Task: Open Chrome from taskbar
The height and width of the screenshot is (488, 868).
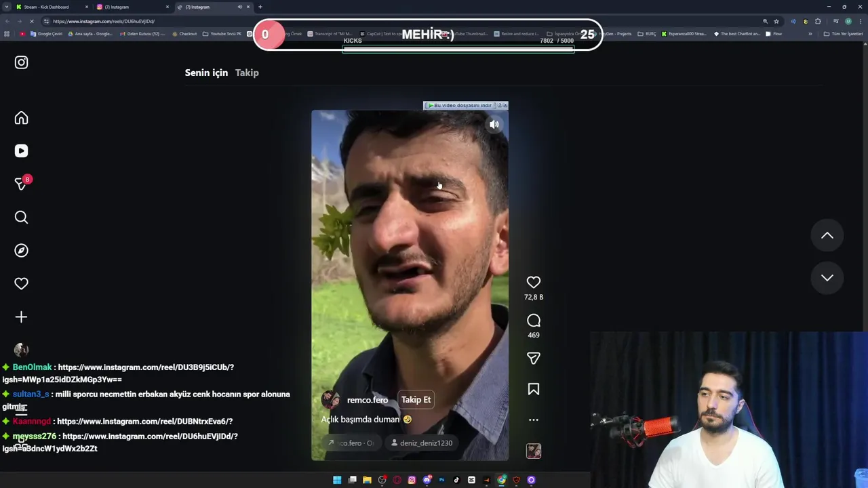Action: [x=501, y=480]
